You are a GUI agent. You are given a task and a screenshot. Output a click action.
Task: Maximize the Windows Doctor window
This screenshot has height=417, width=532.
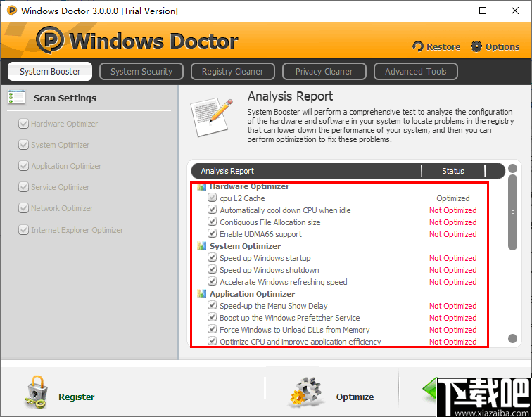483,11
